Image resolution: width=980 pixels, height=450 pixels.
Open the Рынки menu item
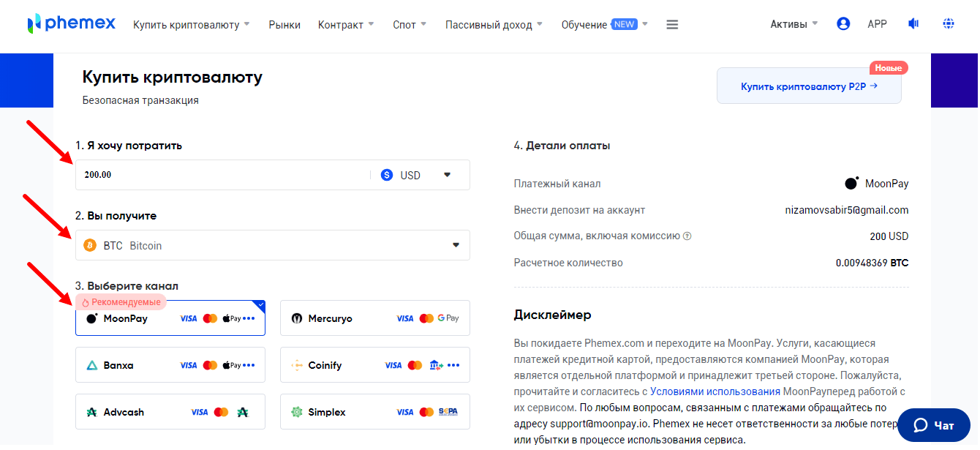click(284, 25)
